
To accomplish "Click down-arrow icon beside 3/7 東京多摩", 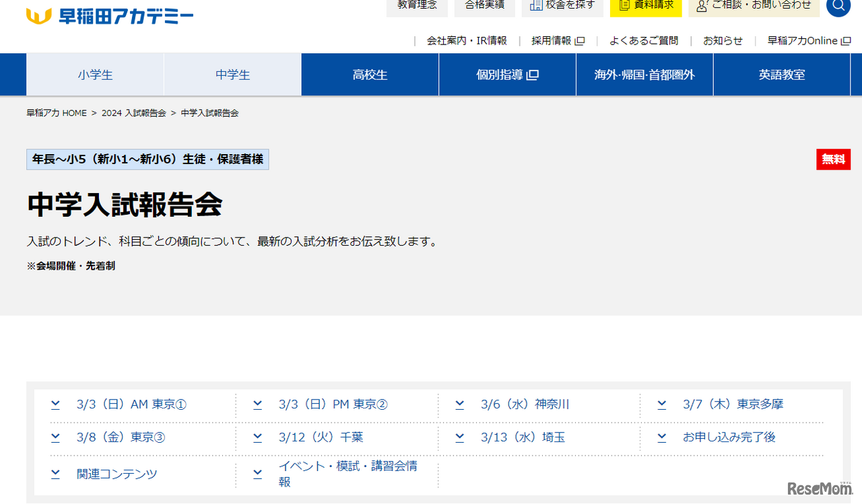I will [x=661, y=404].
